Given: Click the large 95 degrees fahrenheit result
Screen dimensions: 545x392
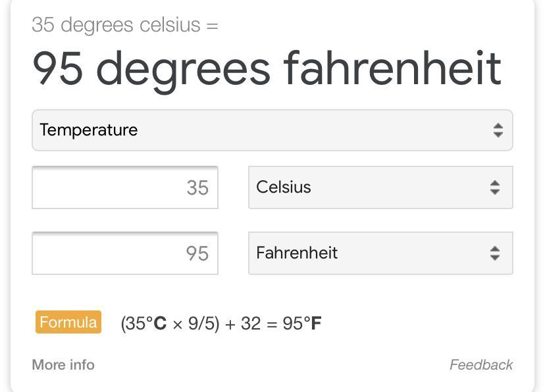Looking at the screenshot, I should [x=267, y=68].
